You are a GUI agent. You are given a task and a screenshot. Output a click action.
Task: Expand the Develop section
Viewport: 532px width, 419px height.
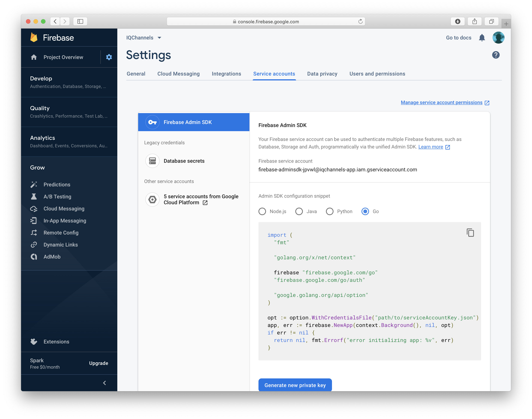pyautogui.click(x=69, y=82)
